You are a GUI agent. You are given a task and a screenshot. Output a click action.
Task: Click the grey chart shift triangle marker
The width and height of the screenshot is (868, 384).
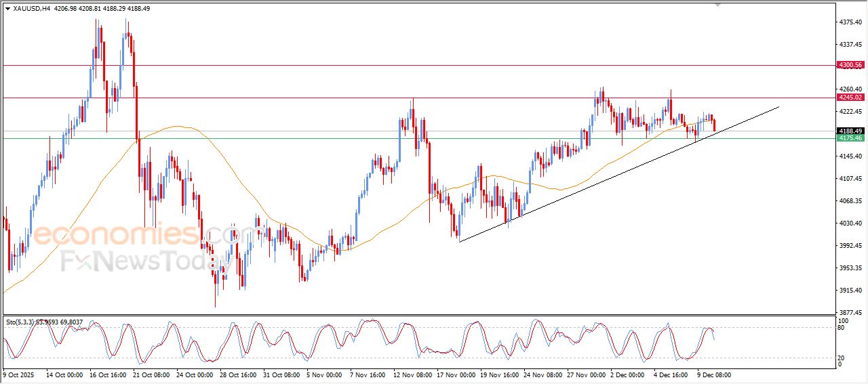pos(718,5)
